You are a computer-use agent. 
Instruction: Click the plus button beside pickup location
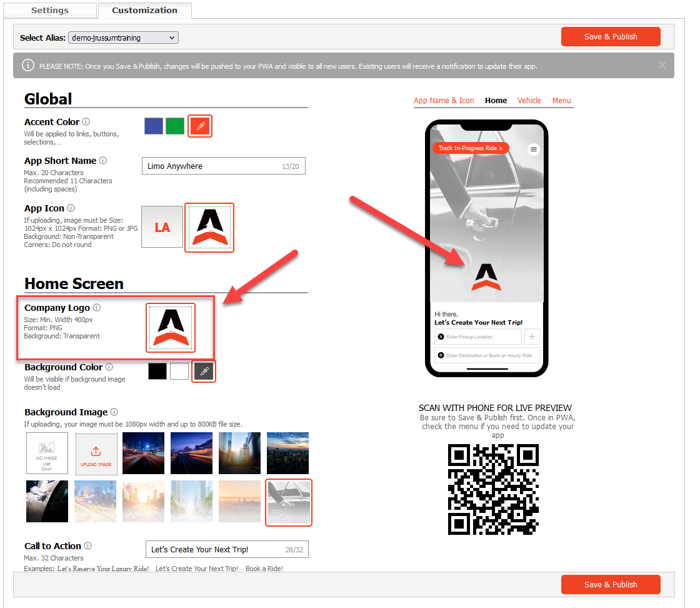pyautogui.click(x=532, y=337)
